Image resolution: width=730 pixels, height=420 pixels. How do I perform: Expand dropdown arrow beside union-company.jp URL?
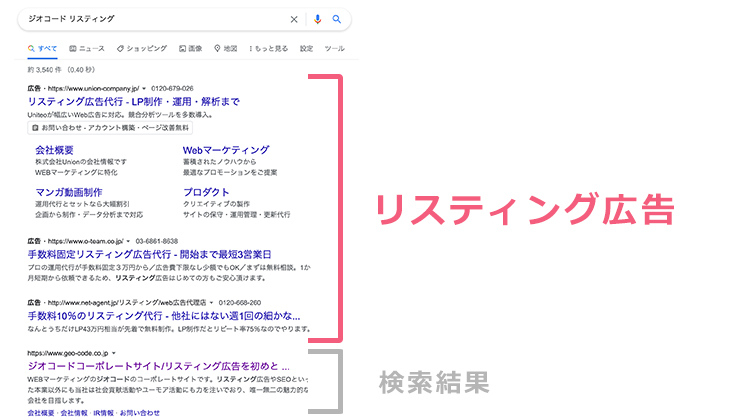point(143,88)
